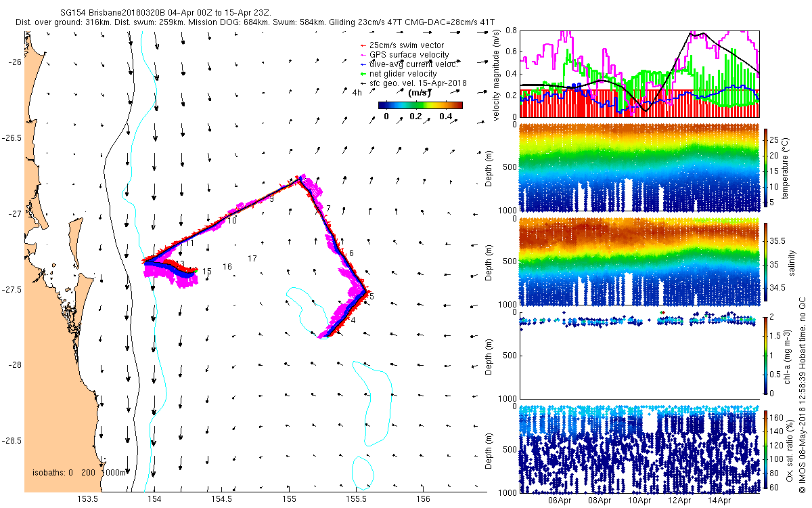Click longitude label 155 on the map axis
Viewport: 812px width, 508px height.
[290, 499]
